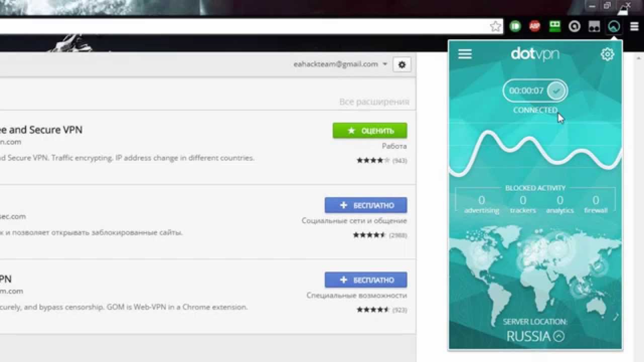This screenshot has width=644, height=362.
Task: Click БЕСПЛАТНО next to Социальные сети и общение
Action: 366,205
